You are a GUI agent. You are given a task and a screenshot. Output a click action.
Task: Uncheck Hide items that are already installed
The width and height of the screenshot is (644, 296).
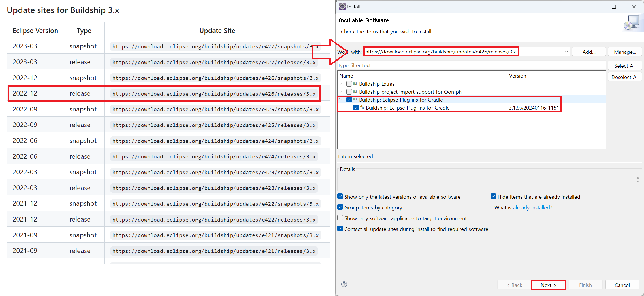click(x=493, y=196)
